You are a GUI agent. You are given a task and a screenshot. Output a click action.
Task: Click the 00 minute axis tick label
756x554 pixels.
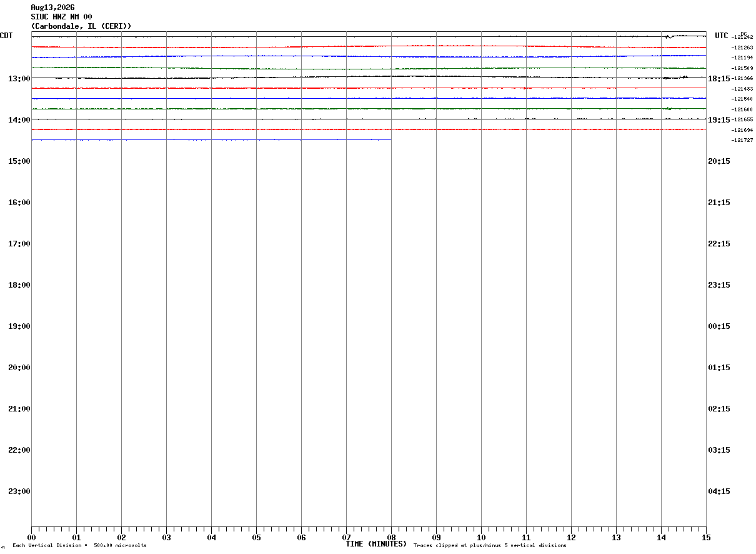31,537
